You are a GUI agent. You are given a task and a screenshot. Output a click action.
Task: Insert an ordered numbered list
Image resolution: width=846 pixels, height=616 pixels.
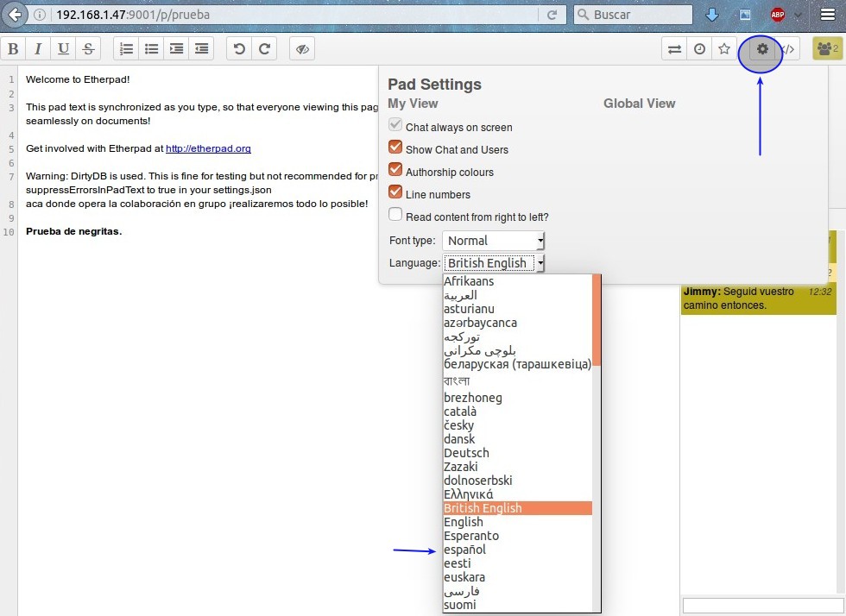pos(127,49)
